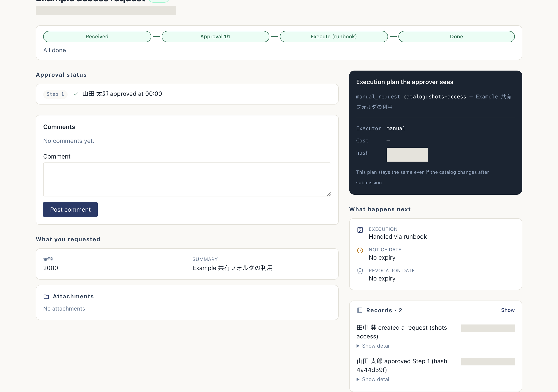Select the Received stage pill
The width and height of the screenshot is (558, 392).
97,37
